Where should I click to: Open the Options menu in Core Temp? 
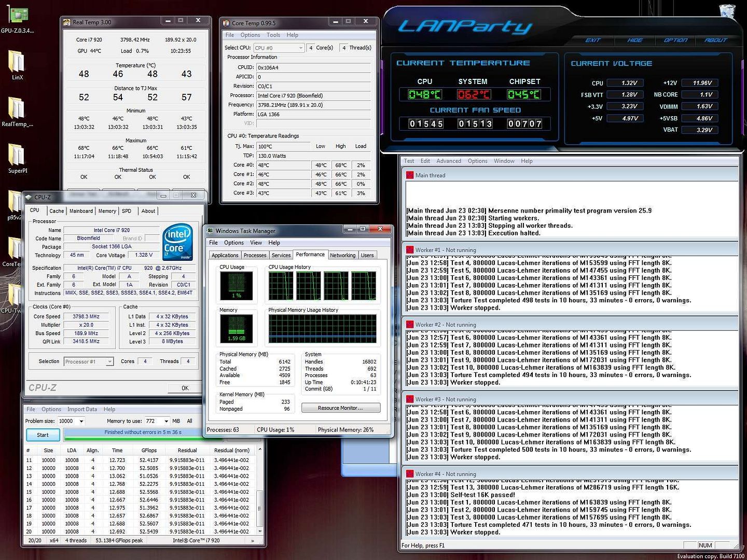(x=250, y=35)
